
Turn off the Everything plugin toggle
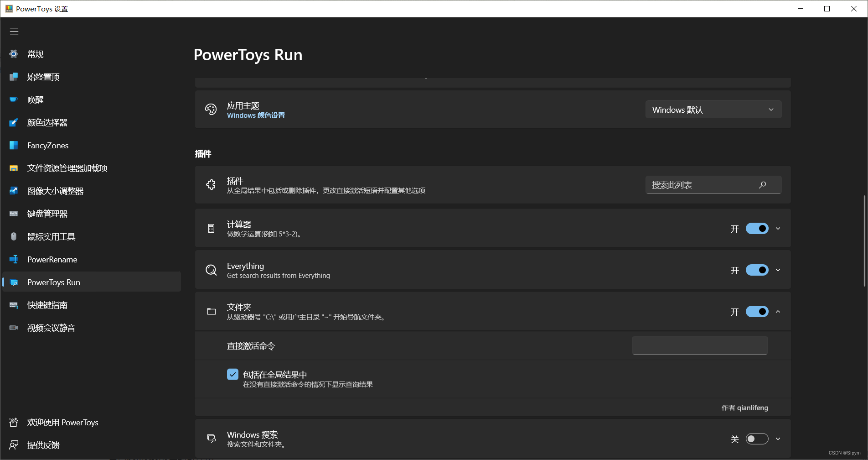click(757, 270)
